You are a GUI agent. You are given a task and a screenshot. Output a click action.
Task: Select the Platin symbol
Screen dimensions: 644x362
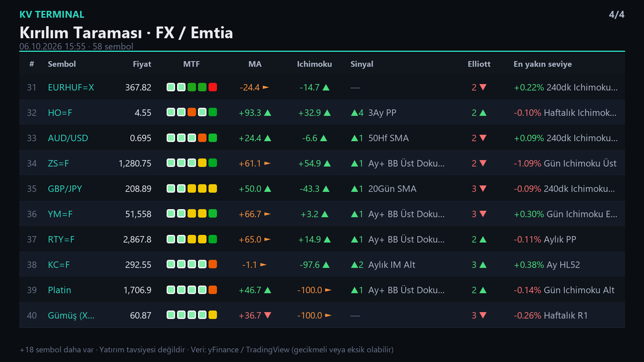(x=60, y=290)
